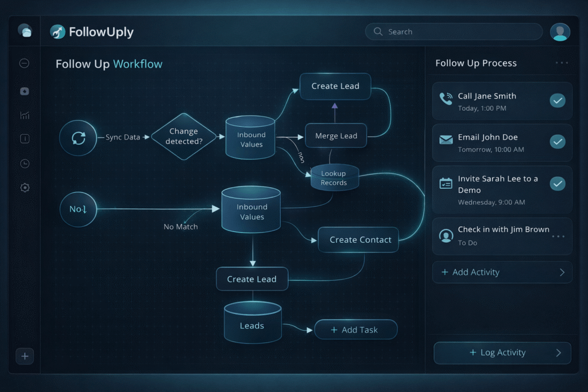The width and height of the screenshot is (588, 392).
Task: Open Settings via the gear icon
Action: tap(24, 187)
